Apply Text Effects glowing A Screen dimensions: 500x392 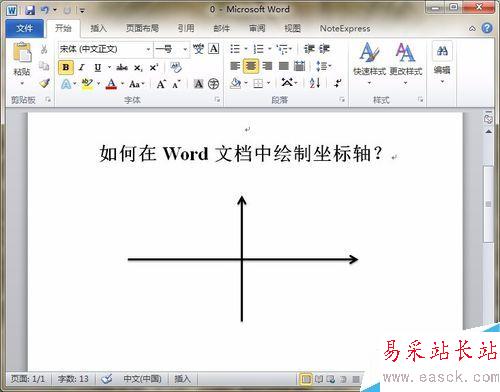point(66,84)
